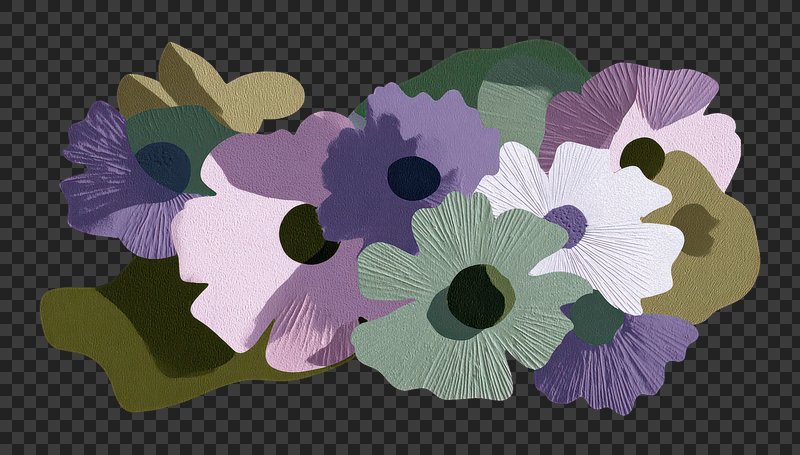Select the olive center of the top-right pink flower

click(641, 156)
